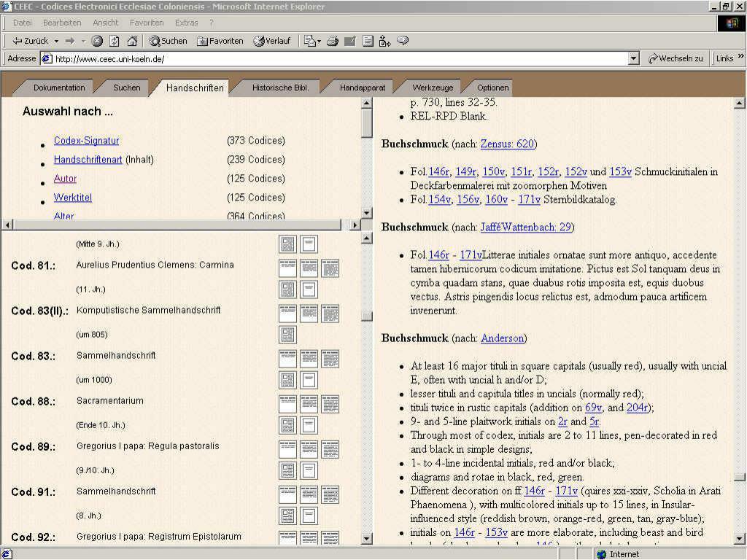Click codex list frame's up scroll arrow
The image size is (747, 560).
(x=366, y=238)
